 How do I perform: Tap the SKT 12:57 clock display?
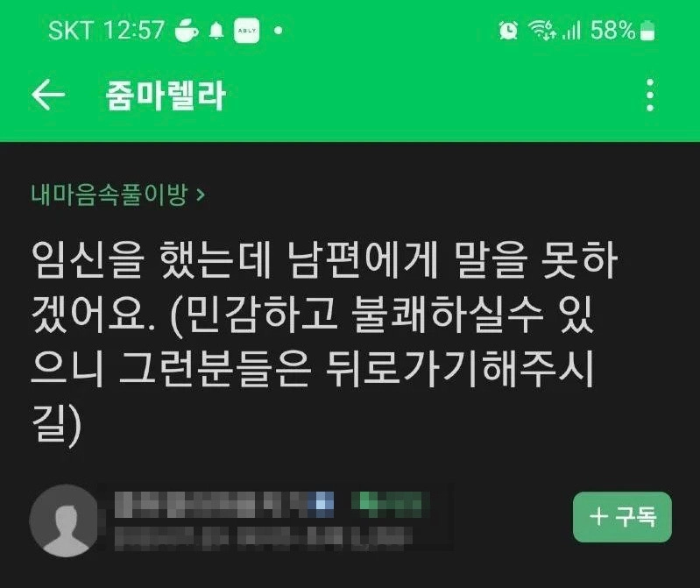[106, 31]
